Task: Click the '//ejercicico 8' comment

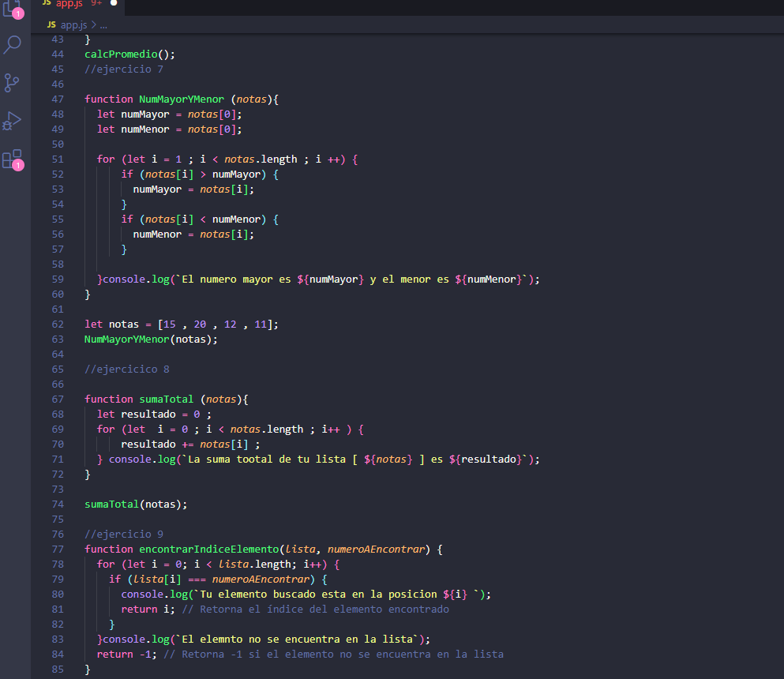Action: (126, 369)
